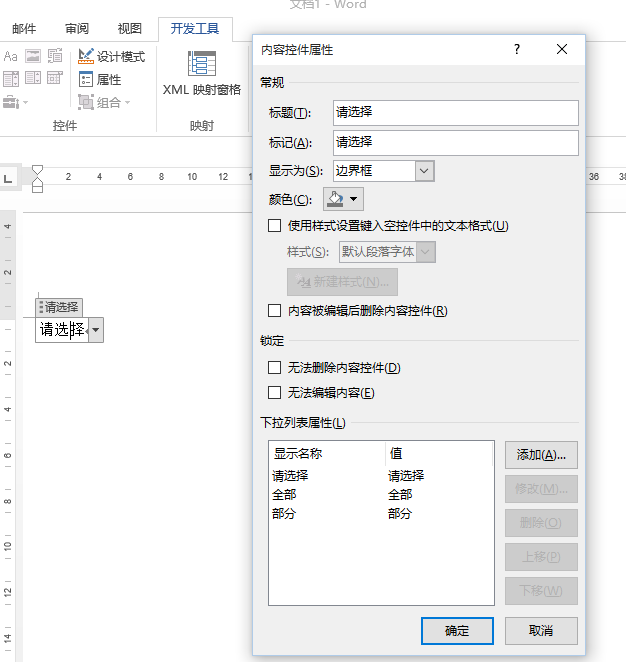
Task: Click the 修改 button
Action: [x=541, y=489]
